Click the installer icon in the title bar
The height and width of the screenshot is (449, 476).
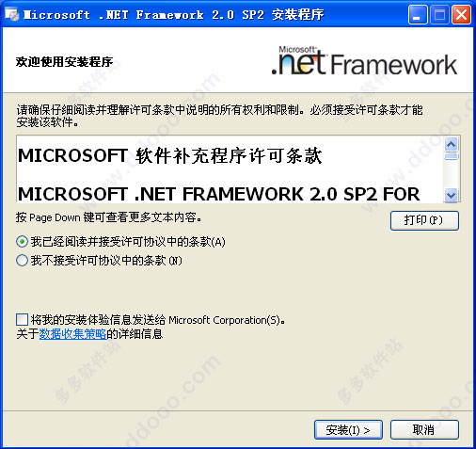(x=12, y=15)
